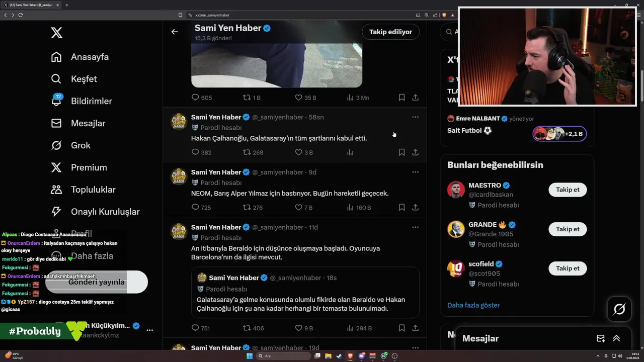Repost the NEOM post (276)
This screenshot has width=644, height=362.
point(253,207)
